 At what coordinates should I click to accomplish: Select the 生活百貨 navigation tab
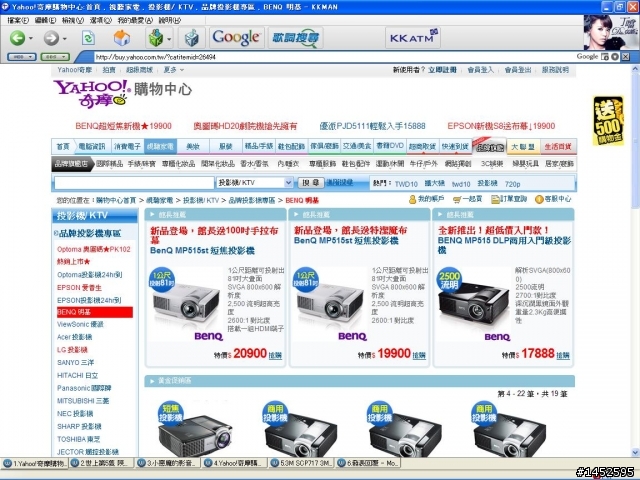click(x=558, y=147)
